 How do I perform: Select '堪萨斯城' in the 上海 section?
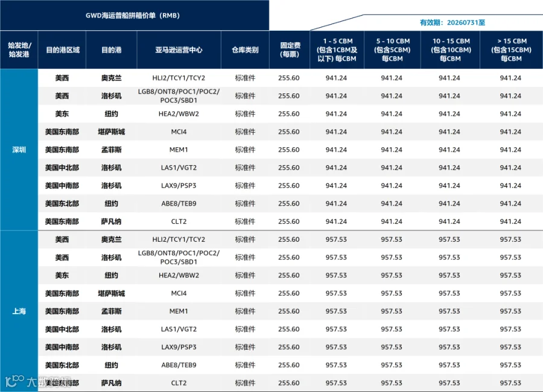coord(111,293)
